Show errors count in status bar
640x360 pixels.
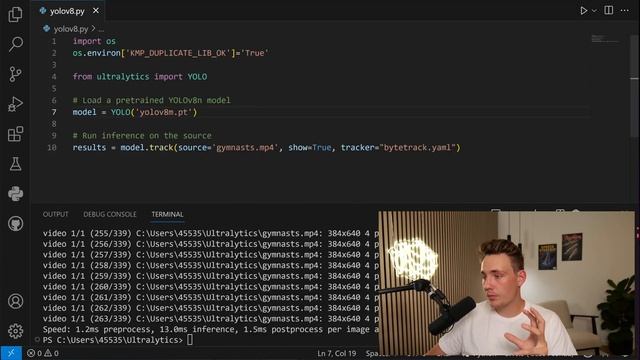34,353
